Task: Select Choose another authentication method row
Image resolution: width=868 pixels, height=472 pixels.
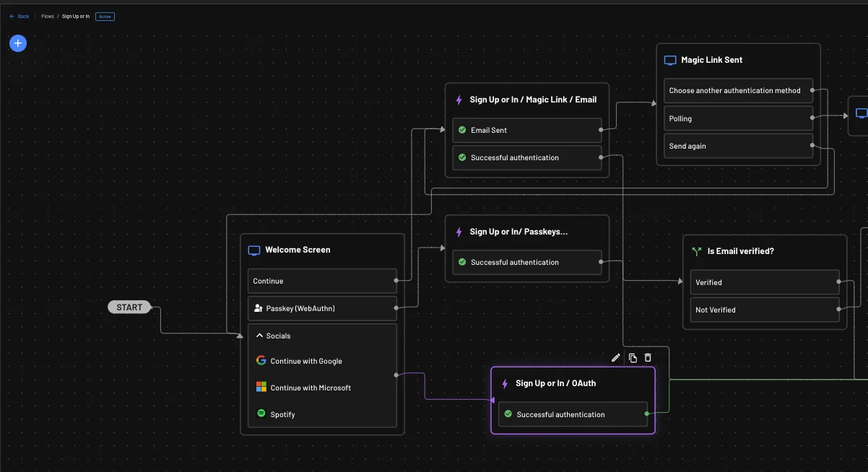Action: point(738,90)
